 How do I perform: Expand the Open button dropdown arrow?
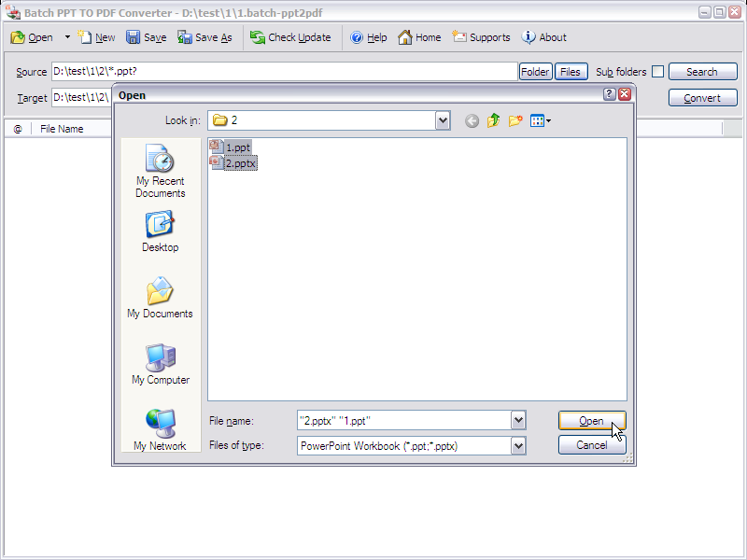pyautogui.click(x=67, y=37)
